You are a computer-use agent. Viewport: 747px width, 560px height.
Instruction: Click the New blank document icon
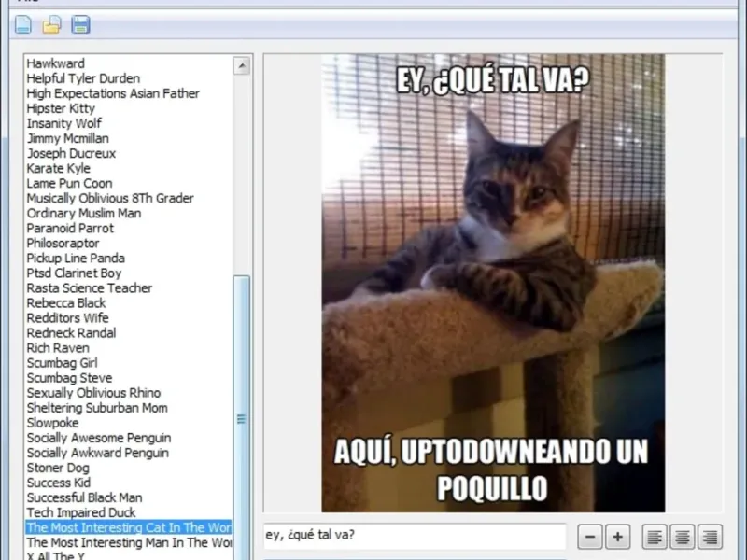(x=22, y=25)
